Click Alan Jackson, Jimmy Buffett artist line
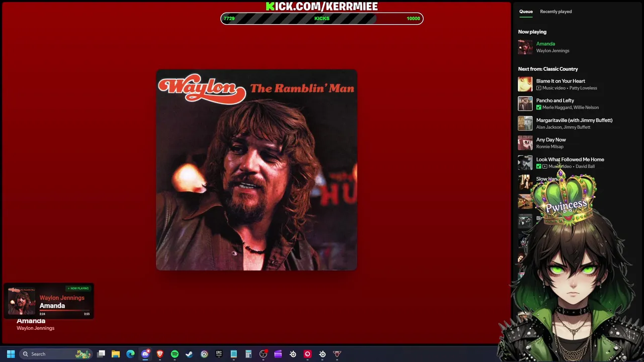This screenshot has width=644, height=362. [x=563, y=127]
